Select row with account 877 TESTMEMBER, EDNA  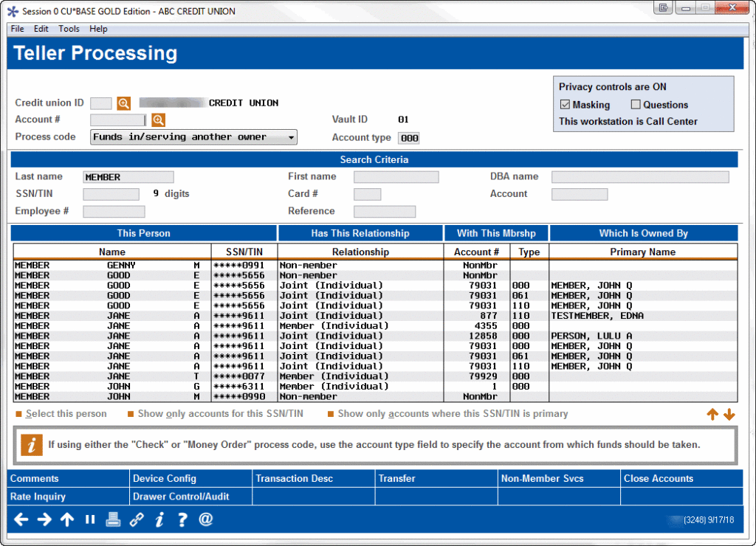point(376,316)
